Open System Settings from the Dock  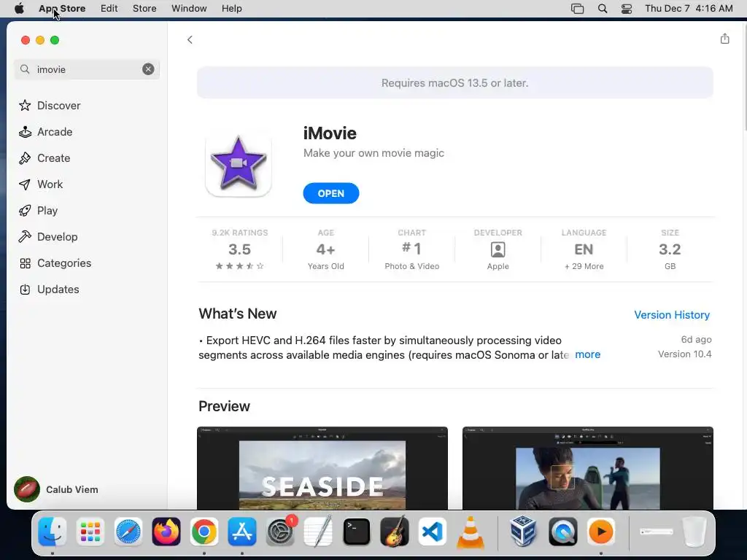(x=280, y=532)
